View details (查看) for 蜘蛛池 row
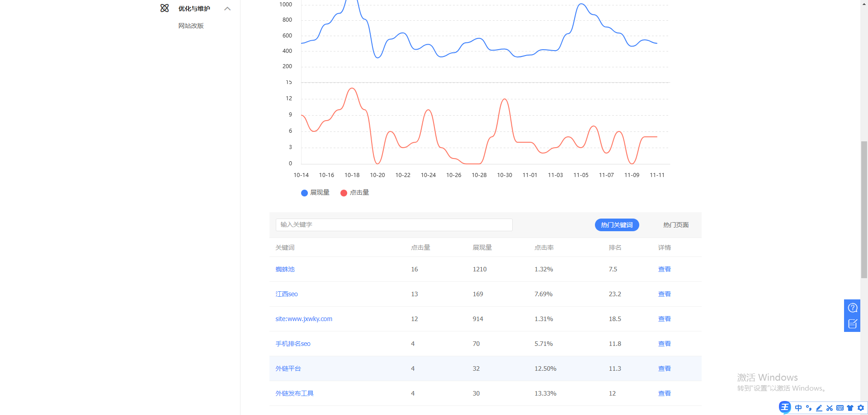The image size is (868, 415). (x=665, y=269)
